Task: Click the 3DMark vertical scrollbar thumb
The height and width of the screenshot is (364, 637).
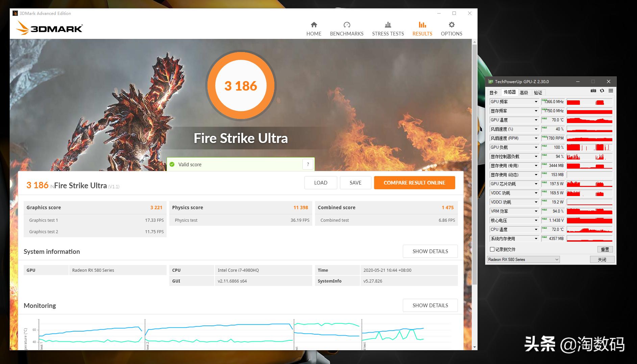Action: tap(474, 164)
